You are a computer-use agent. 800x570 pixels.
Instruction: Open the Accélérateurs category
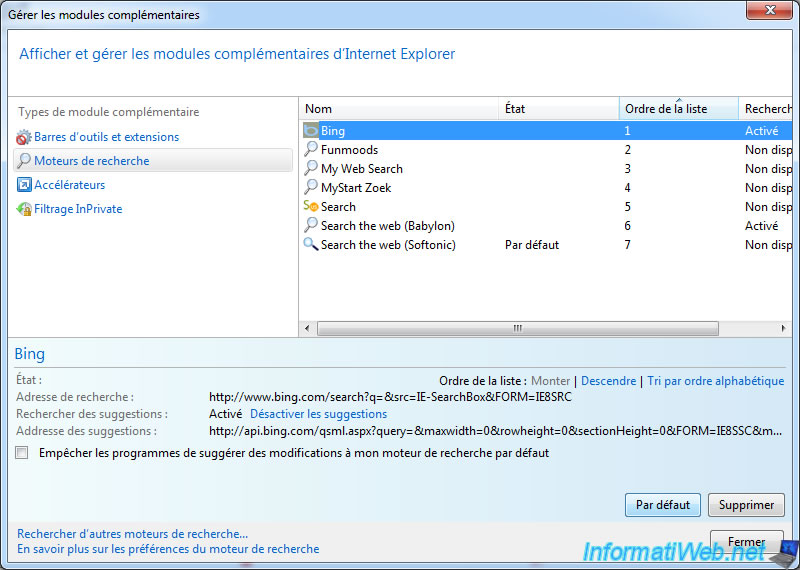(x=69, y=185)
